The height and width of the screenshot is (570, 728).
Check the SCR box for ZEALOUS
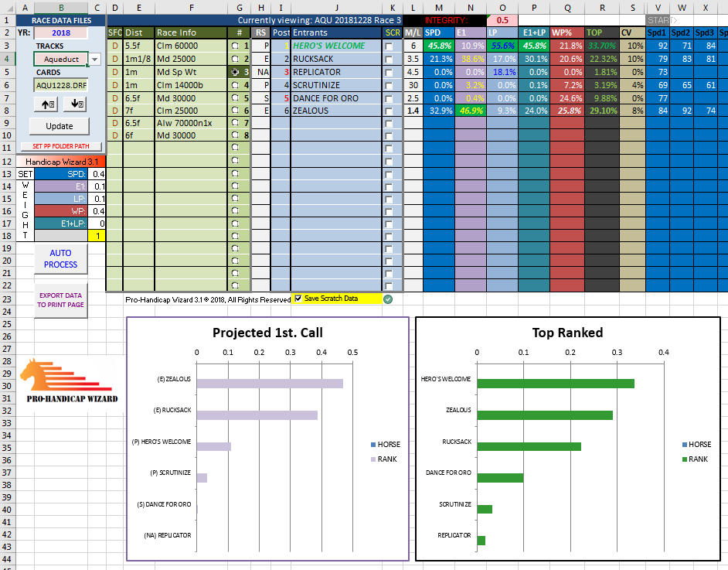389,111
